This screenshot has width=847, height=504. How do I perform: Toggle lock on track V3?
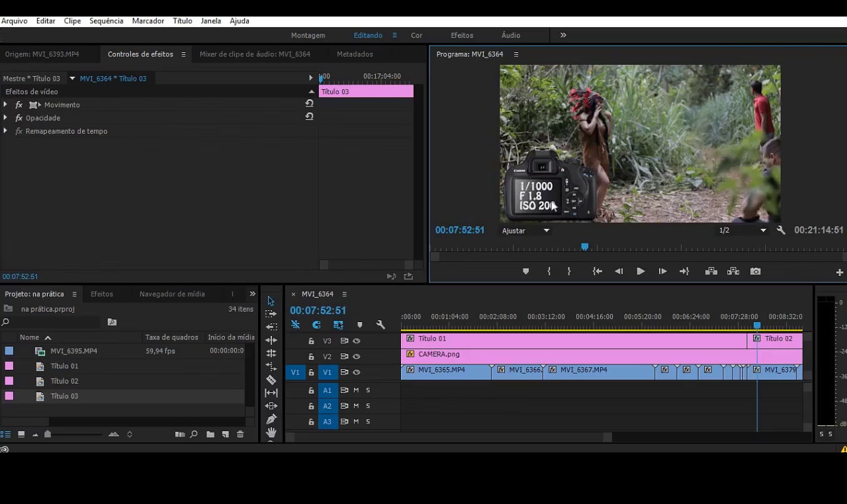tap(311, 341)
